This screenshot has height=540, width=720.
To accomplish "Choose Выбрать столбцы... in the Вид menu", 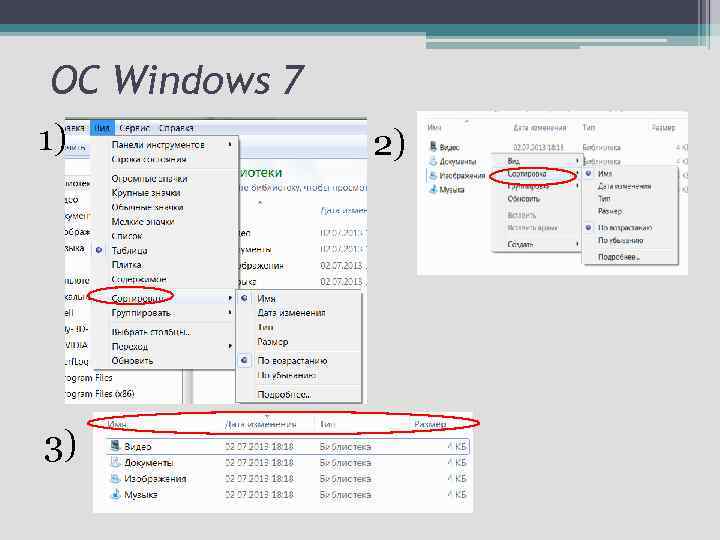I will pyautogui.click(x=152, y=332).
